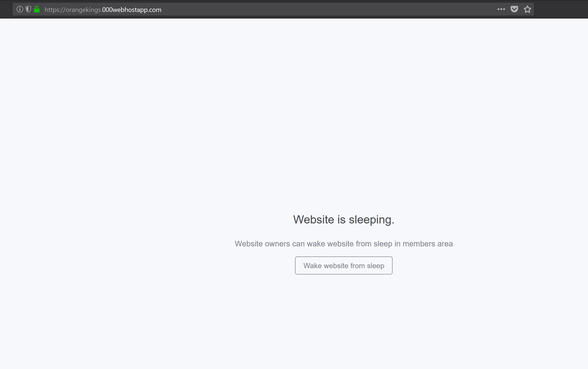The height and width of the screenshot is (369, 588).
Task: Click the https:// prefix in the address bar
Action: click(x=55, y=10)
